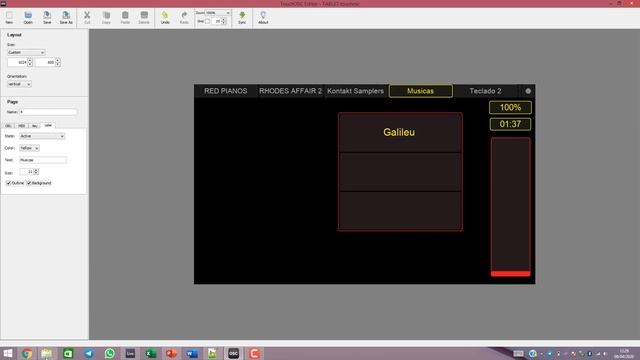Select the RED PIANOS page tab
Viewport: 640px width, 360px height.
pyautogui.click(x=226, y=91)
